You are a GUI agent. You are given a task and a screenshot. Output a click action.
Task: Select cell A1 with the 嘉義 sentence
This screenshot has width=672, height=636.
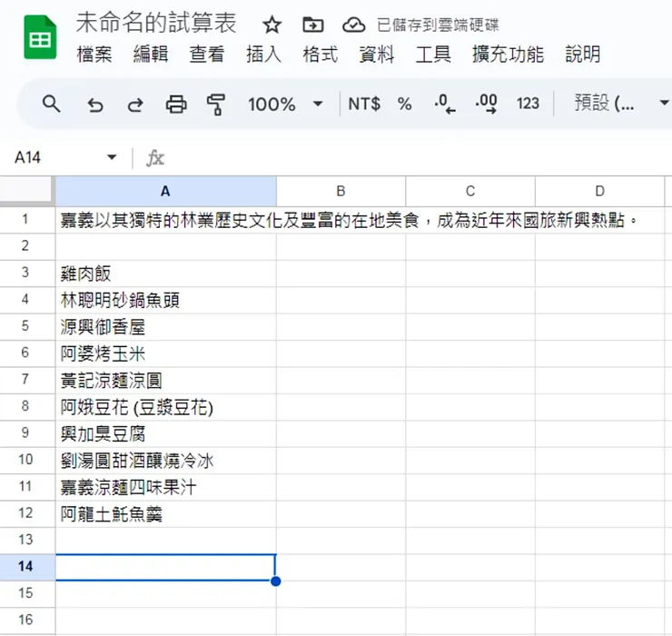(x=166, y=220)
